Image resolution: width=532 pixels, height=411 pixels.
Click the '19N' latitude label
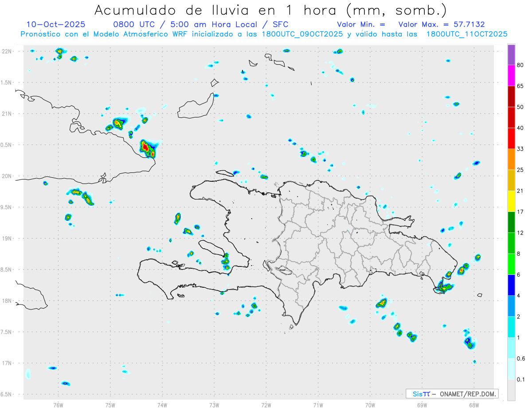click(8, 239)
